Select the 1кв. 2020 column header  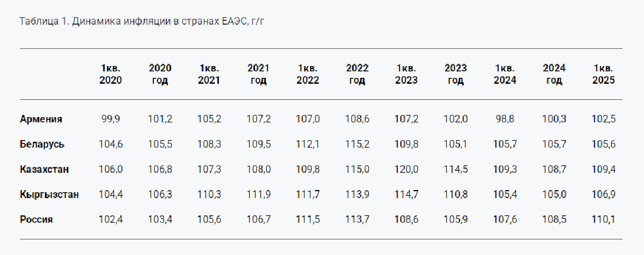pyautogui.click(x=111, y=75)
